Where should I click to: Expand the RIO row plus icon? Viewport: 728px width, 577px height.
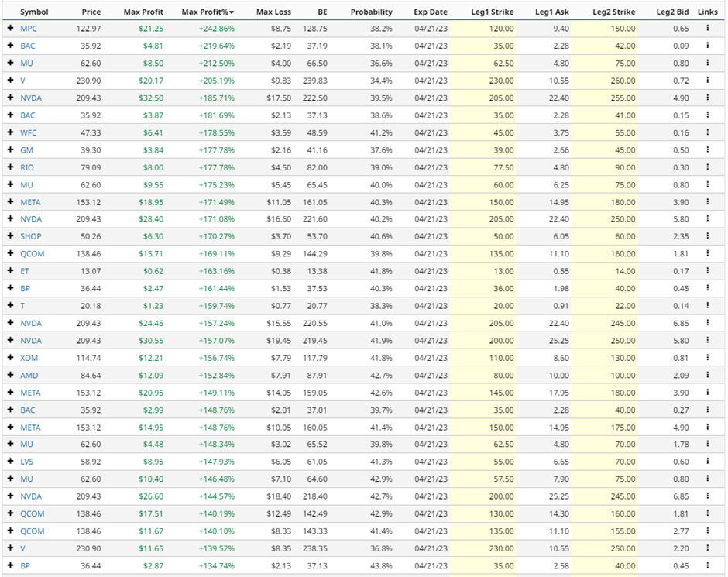(x=10, y=167)
